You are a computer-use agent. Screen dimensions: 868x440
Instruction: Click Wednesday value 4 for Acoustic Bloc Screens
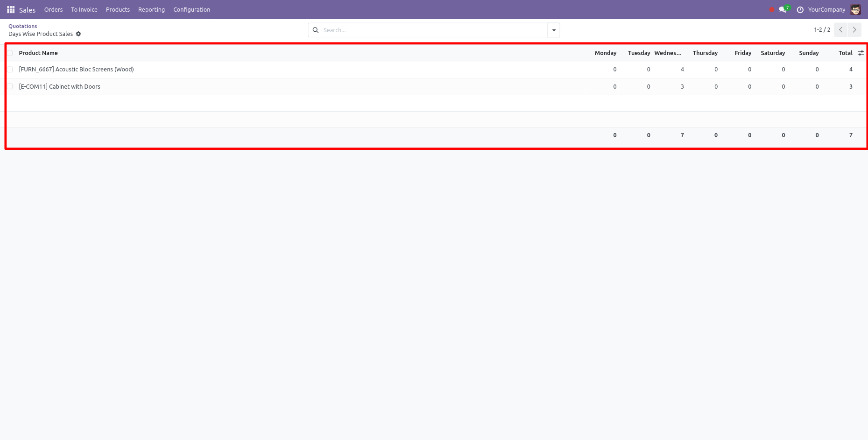682,70
